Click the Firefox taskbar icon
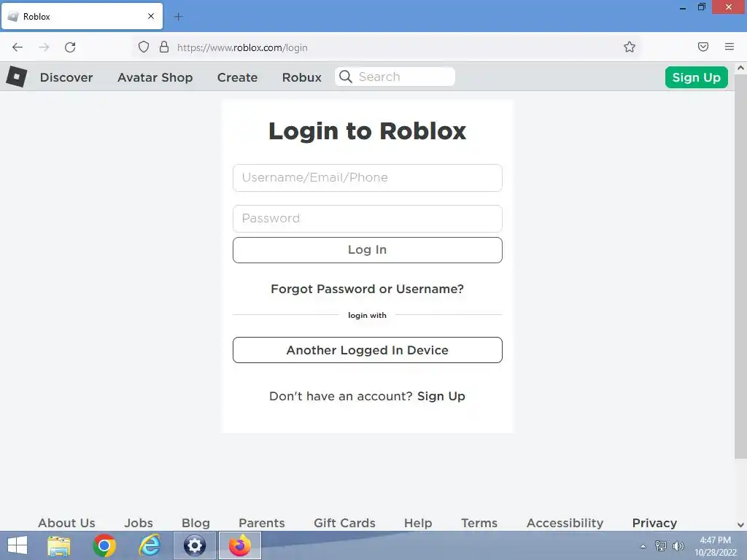Viewport: 747px width, 560px height. coord(239,545)
